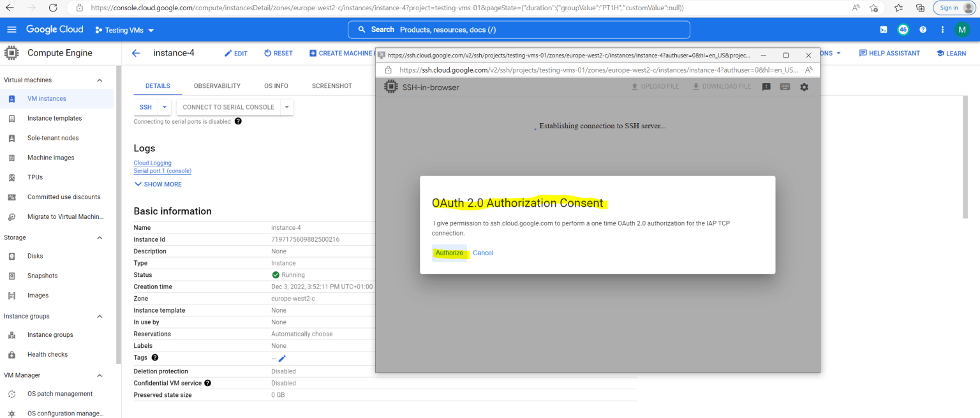This screenshot has height=418, width=980.
Task: Switch to the Observability tab
Action: (218, 86)
